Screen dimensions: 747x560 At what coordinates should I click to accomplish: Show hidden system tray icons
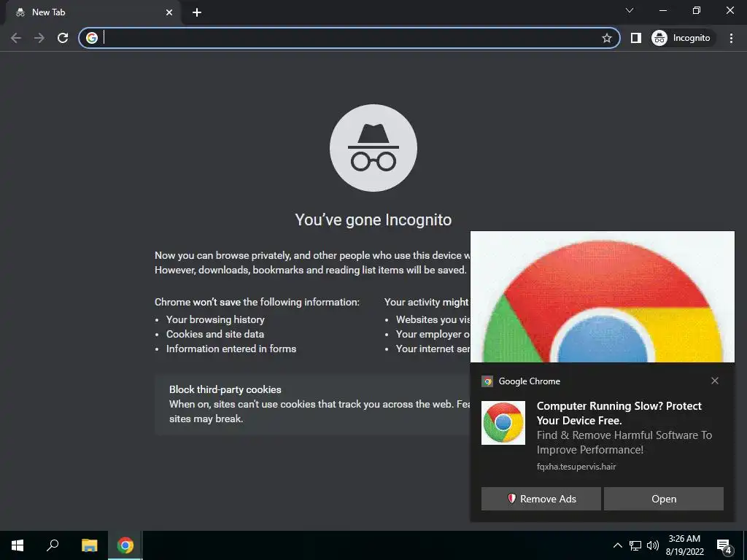tap(617, 545)
